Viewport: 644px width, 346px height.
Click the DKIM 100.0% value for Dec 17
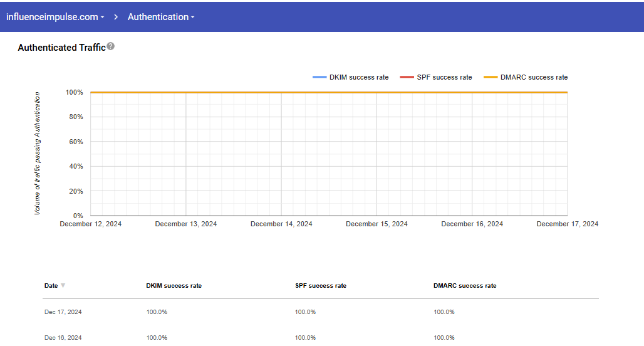coord(157,312)
